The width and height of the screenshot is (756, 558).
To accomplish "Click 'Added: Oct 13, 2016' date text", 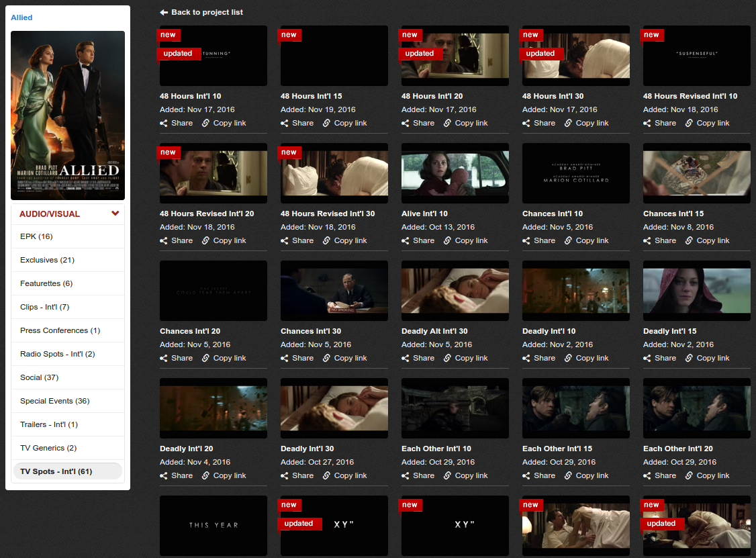I will [438, 227].
